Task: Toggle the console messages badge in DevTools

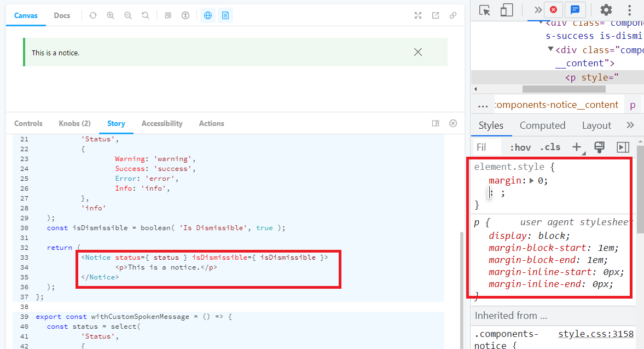Action: tap(575, 10)
